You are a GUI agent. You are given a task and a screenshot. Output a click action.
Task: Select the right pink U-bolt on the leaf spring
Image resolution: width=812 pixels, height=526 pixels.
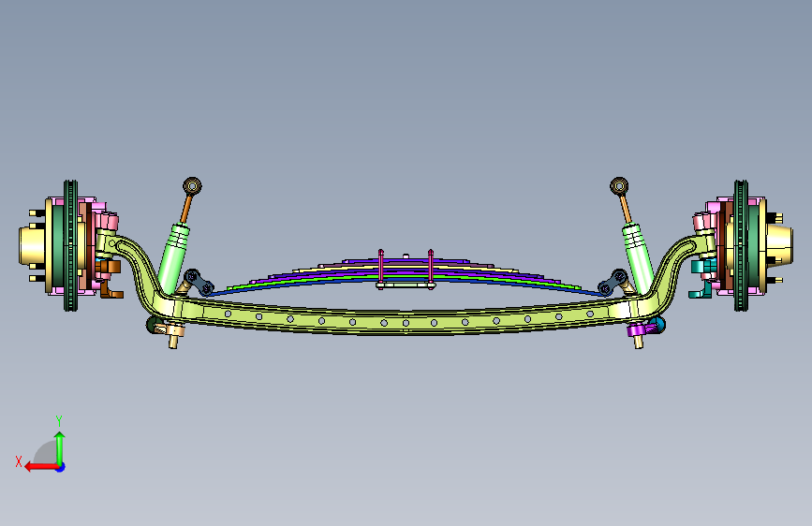(x=430, y=268)
